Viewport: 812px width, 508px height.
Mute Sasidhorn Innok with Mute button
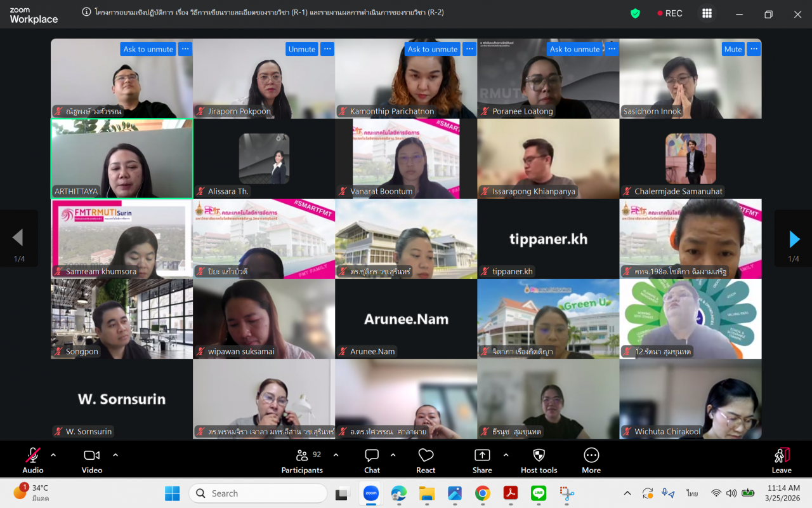[733, 49]
